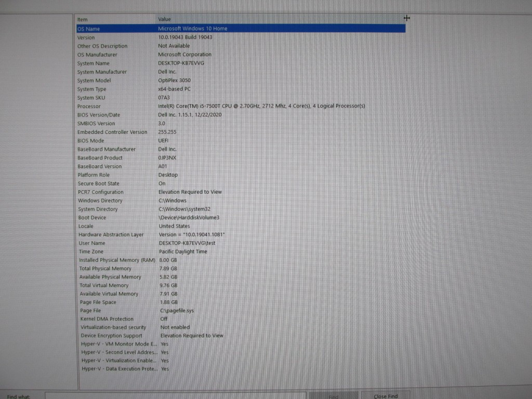Select the BaseBoard Product row
532x399 pixels.
point(100,158)
